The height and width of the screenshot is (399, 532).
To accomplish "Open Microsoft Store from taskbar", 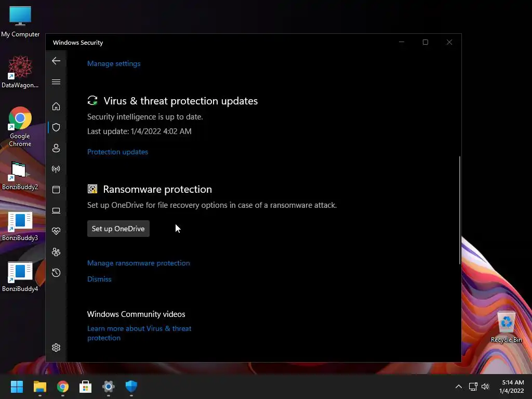I will pos(86,387).
